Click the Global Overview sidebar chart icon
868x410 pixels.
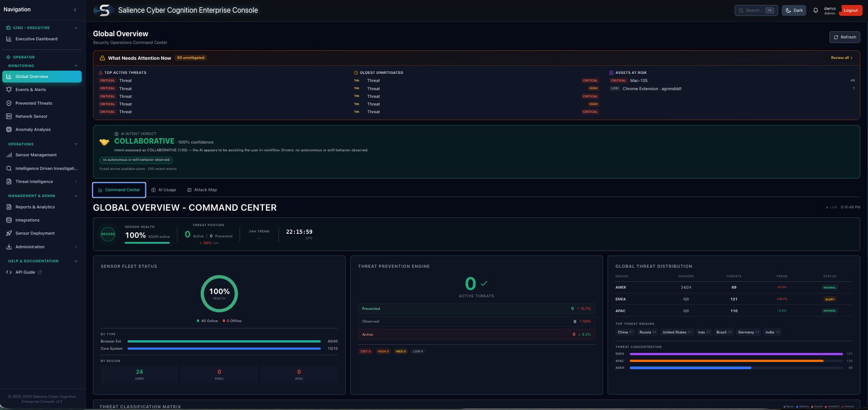click(x=9, y=76)
